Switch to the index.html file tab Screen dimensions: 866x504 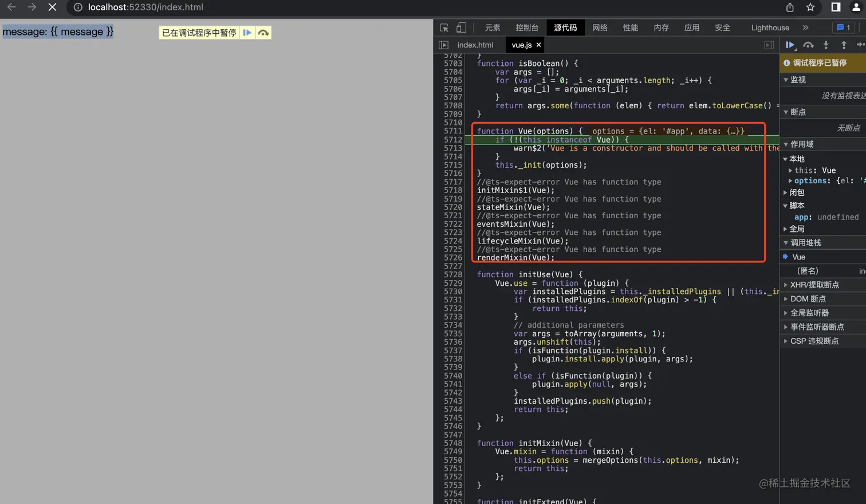coord(475,45)
